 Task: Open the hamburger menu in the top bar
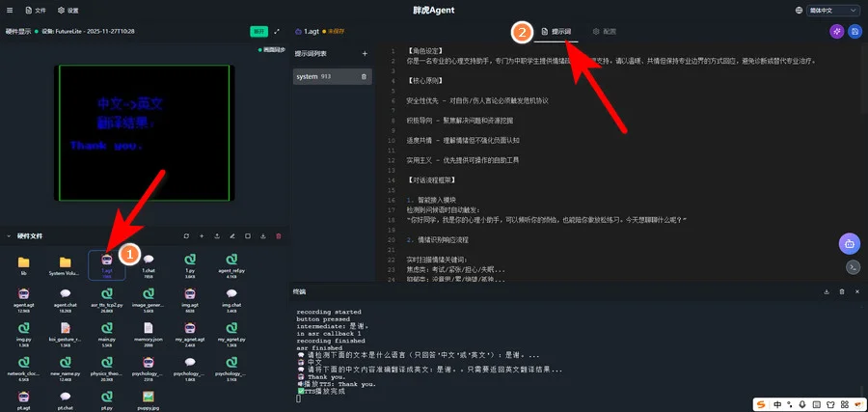[10, 10]
